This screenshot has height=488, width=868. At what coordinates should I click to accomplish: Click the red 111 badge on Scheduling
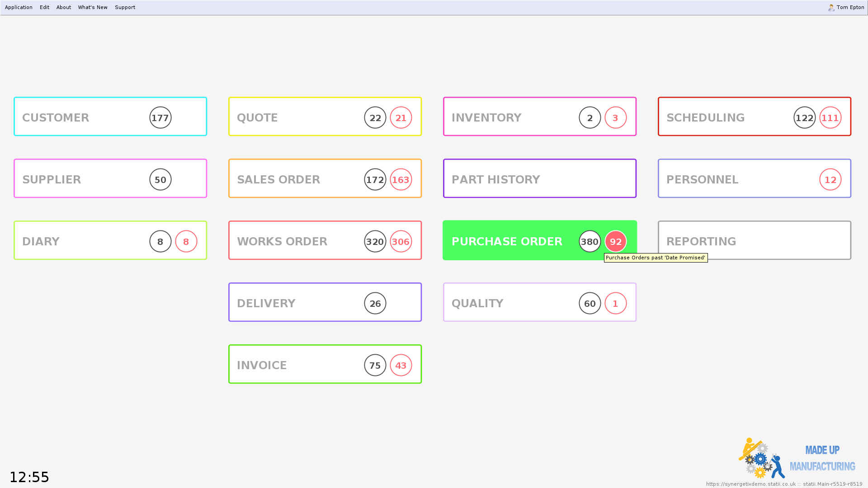[830, 118]
